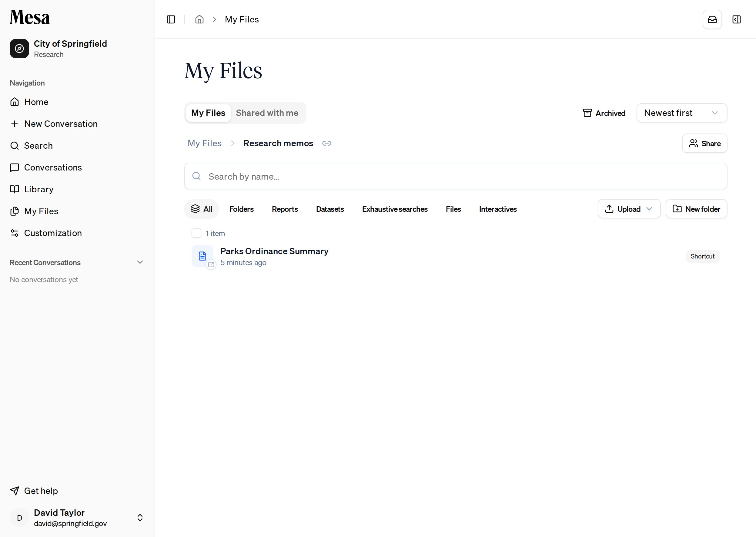
Task: Click Get help link
Action: 34,491
